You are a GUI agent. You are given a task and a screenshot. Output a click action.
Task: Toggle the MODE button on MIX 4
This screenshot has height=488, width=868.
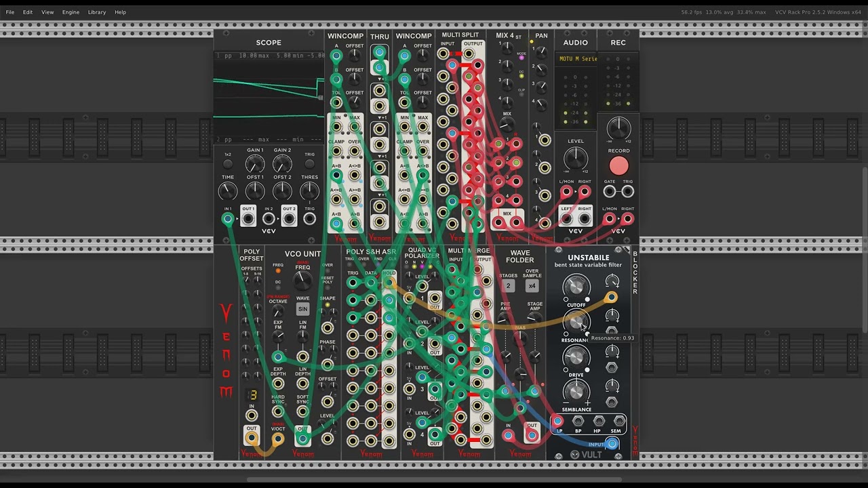pyautogui.click(x=521, y=58)
